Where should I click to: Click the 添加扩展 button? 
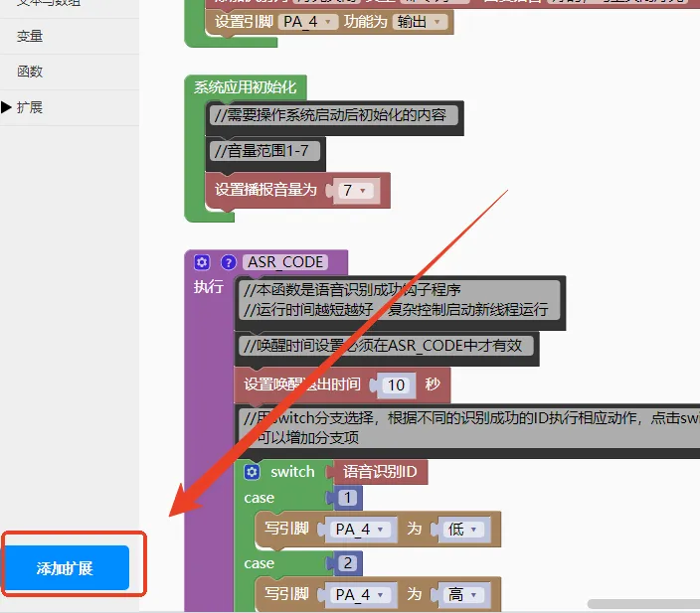tap(66, 568)
